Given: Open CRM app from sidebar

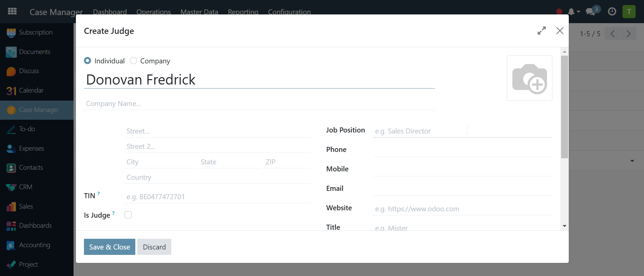Looking at the screenshot, I should pos(37,187).
